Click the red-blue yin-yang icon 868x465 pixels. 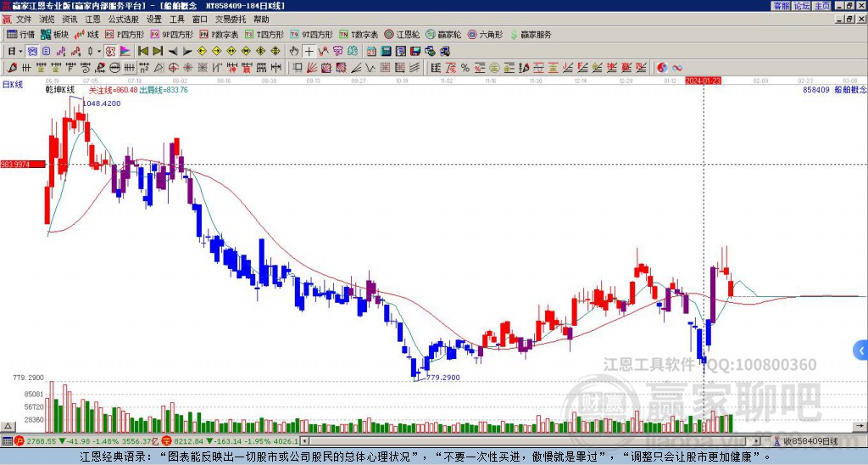pos(662,68)
